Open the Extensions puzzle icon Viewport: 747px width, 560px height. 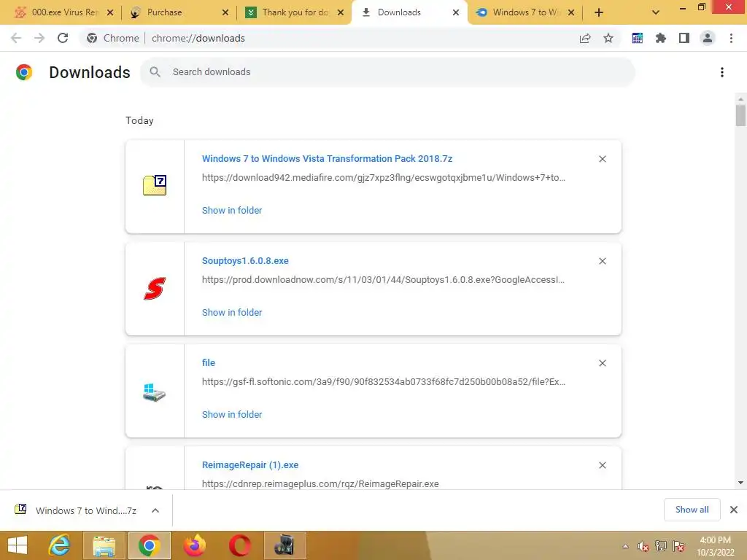click(661, 38)
